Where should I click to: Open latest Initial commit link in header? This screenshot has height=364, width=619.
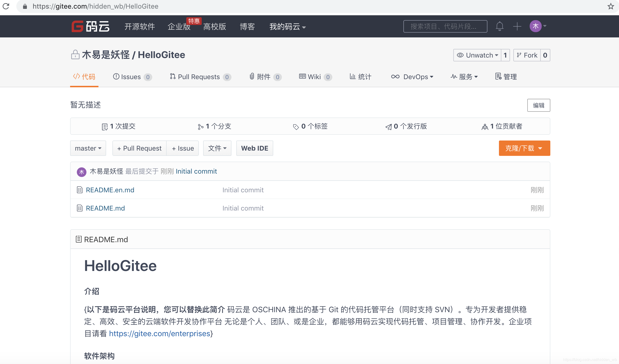[x=196, y=171]
